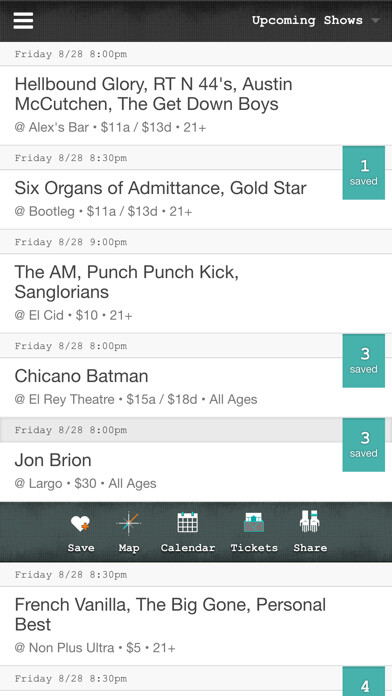Tap the 4 saved badge at bottom
This screenshot has width=392, height=696.
pos(364,681)
